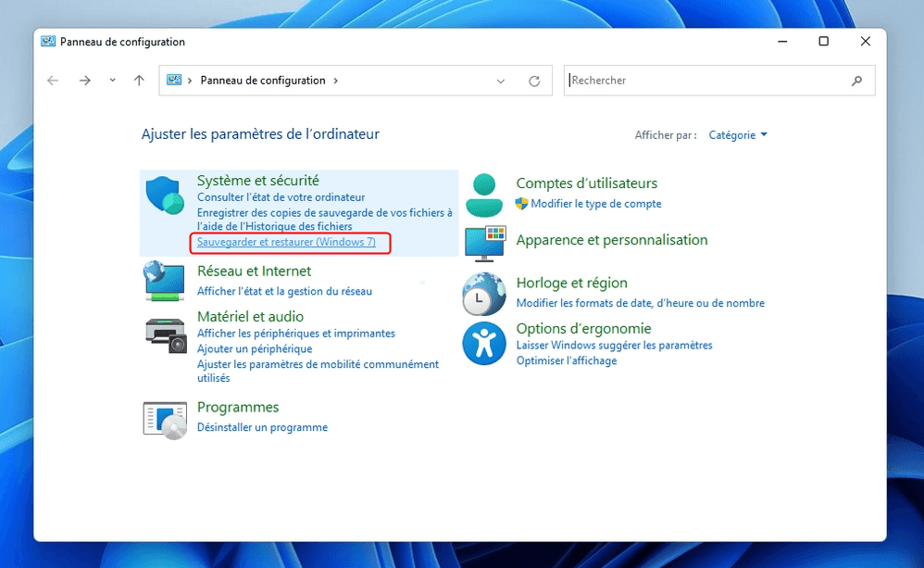The image size is (924, 568).
Task: Open Ajuster les paramètres de mobilité link
Action: pyautogui.click(x=318, y=371)
